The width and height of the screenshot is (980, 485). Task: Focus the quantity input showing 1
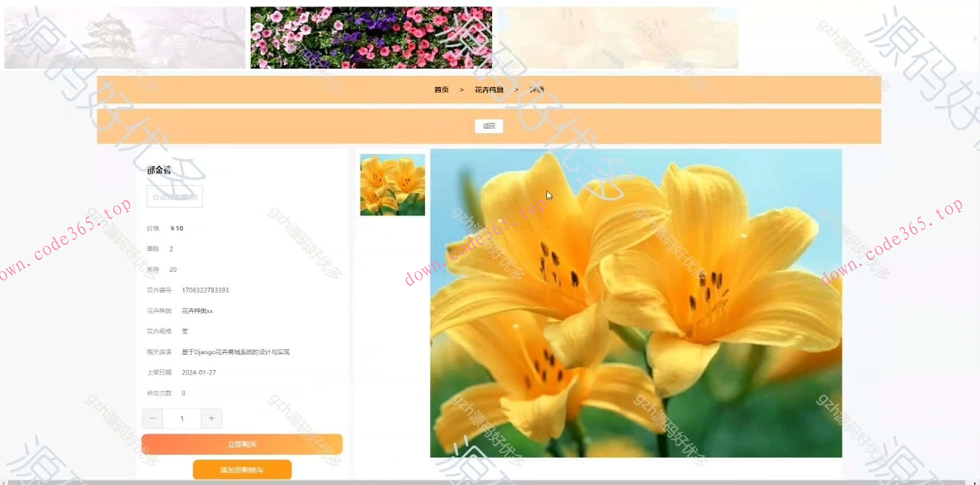181,419
